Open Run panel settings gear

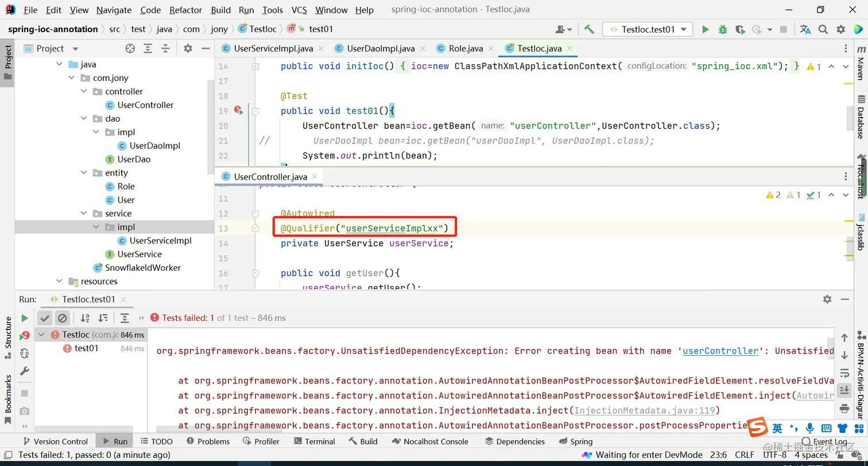tap(827, 299)
